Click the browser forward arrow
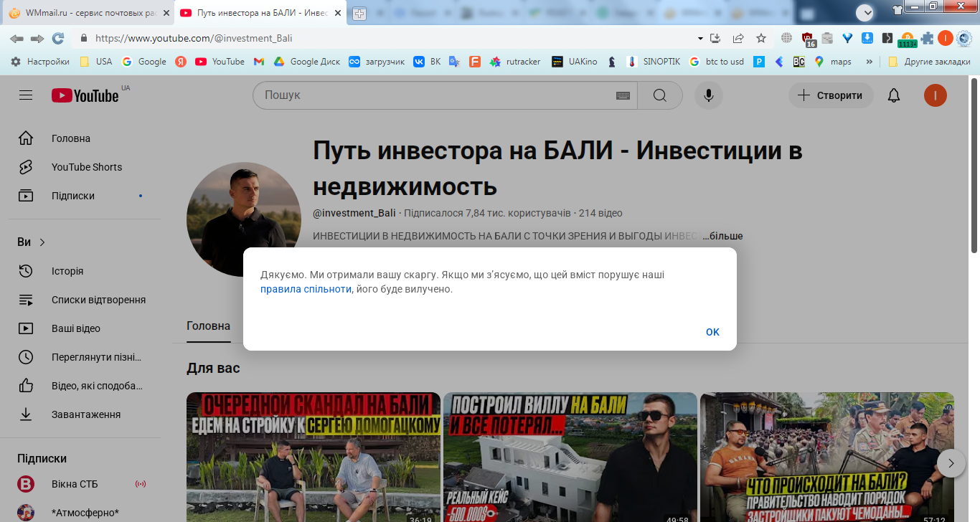Viewport: 980px width, 522px height. coord(37,38)
